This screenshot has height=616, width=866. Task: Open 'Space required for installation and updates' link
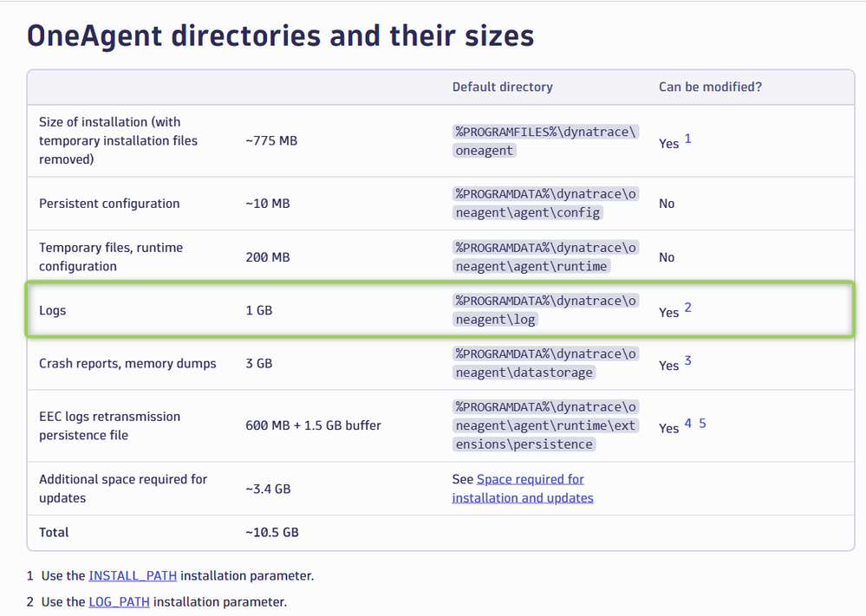tap(523, 489)
